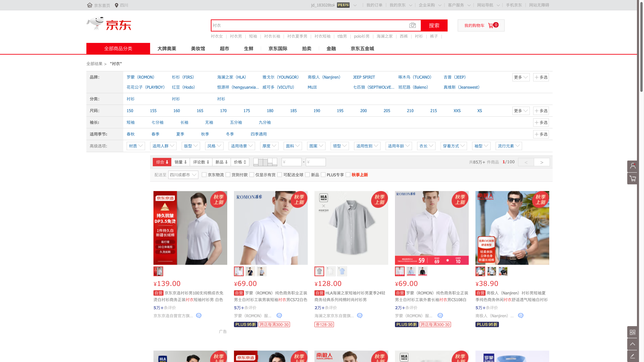
Task: Tick the 京东物流 checkbox
Action: 204,175
